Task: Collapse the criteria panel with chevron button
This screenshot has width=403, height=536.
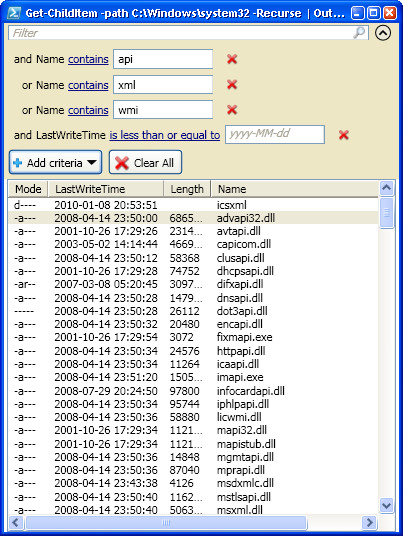Action: point(383,33)
